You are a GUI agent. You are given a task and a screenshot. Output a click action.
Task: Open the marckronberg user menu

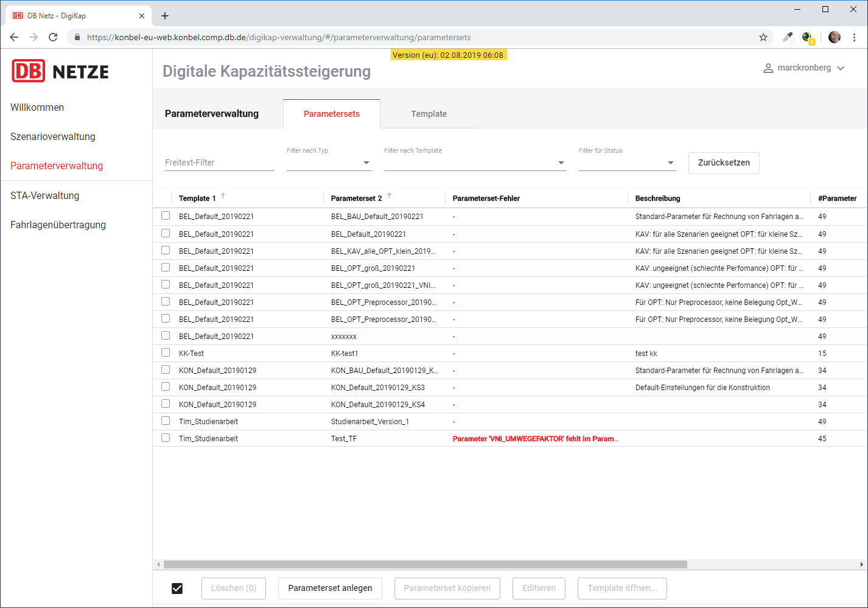pos(803,68)
